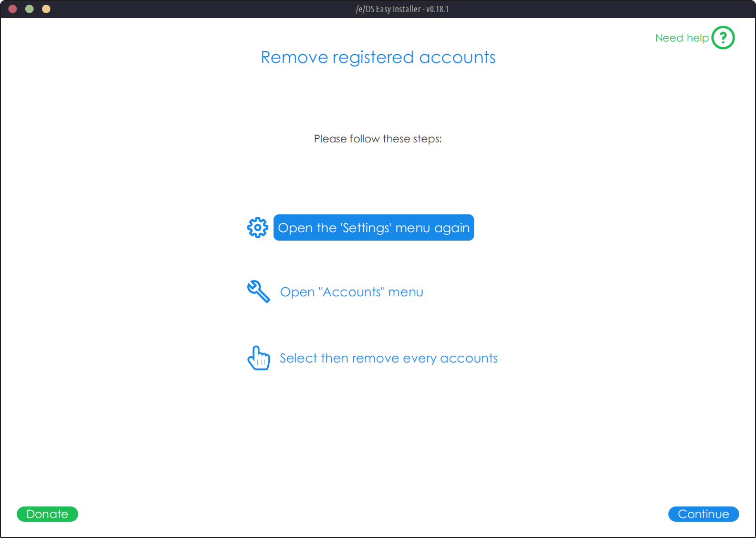756x538 pixels.
Task: Click the '/e/OS Easy Installer' window title
Action: click(x=388, y=9)
